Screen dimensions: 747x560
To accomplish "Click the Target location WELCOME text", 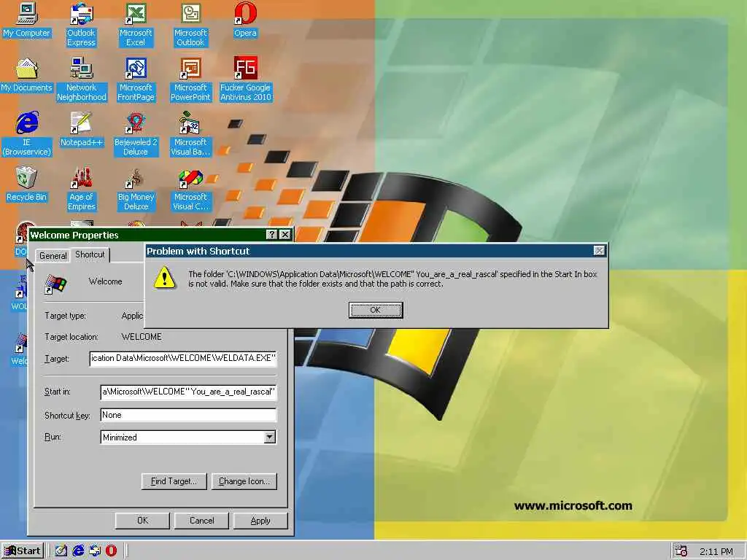I will 142,337.
